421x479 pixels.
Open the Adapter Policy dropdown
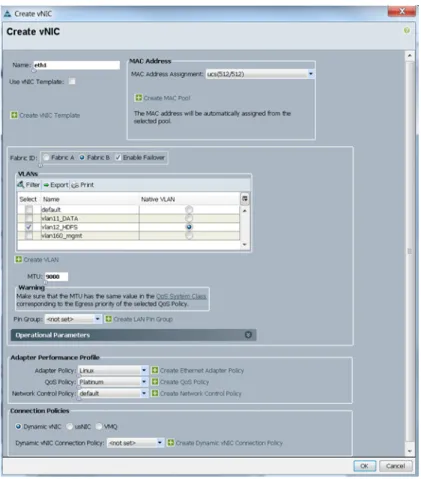coord(144,370)
